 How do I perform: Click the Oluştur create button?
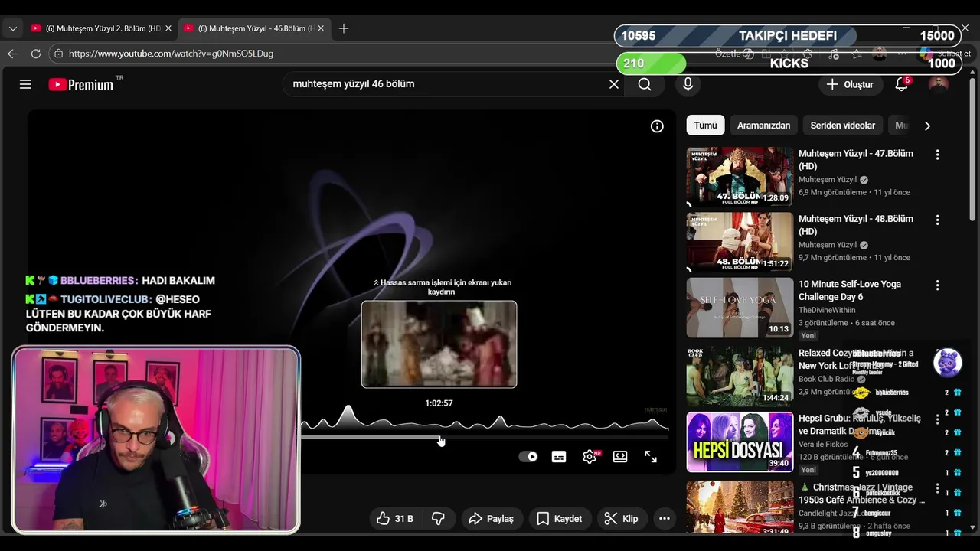850,84
